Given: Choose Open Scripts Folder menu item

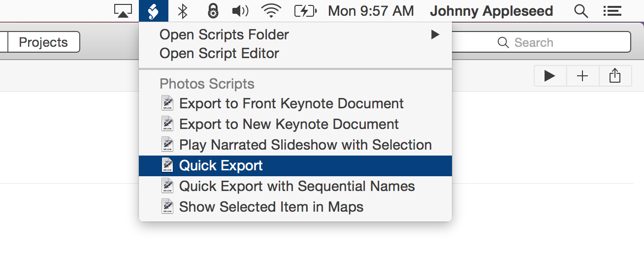Looking at the screenshot, I should click(295, 34).
